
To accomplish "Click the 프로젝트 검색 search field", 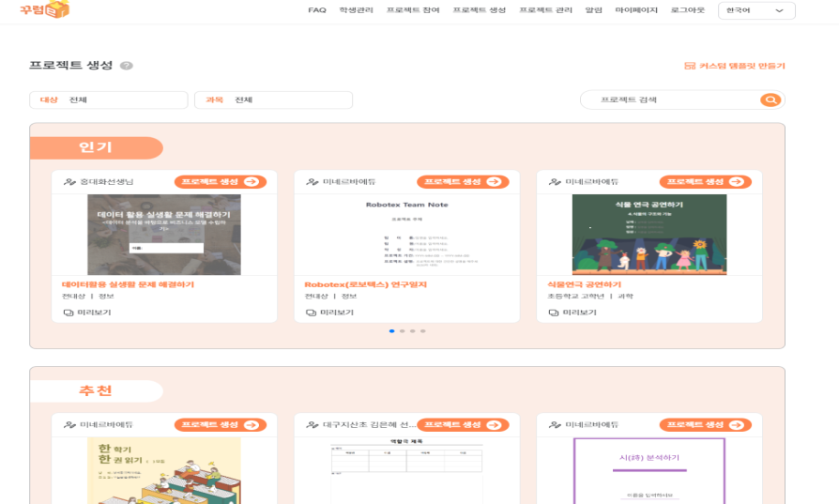I will coord(666,100).
